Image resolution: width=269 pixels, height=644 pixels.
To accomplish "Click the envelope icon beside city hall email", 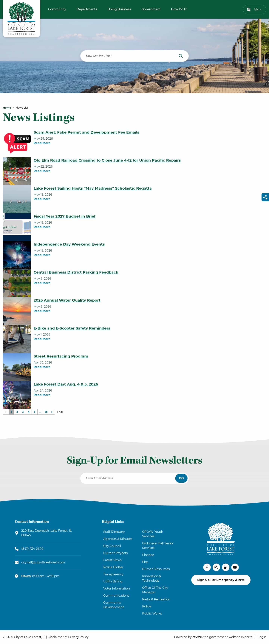I will (16, 562).
